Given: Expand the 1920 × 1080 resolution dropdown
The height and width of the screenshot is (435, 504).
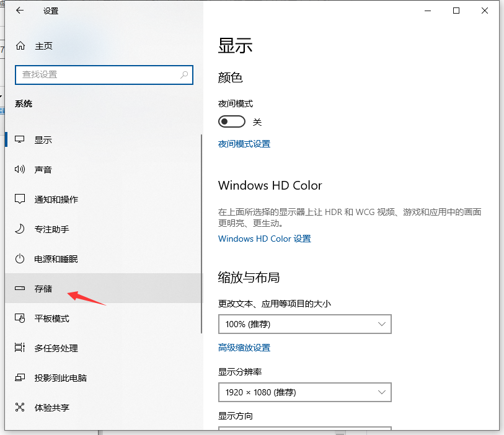Looking at the screenshot, I should pyautogui.click(x=304, y=392).
